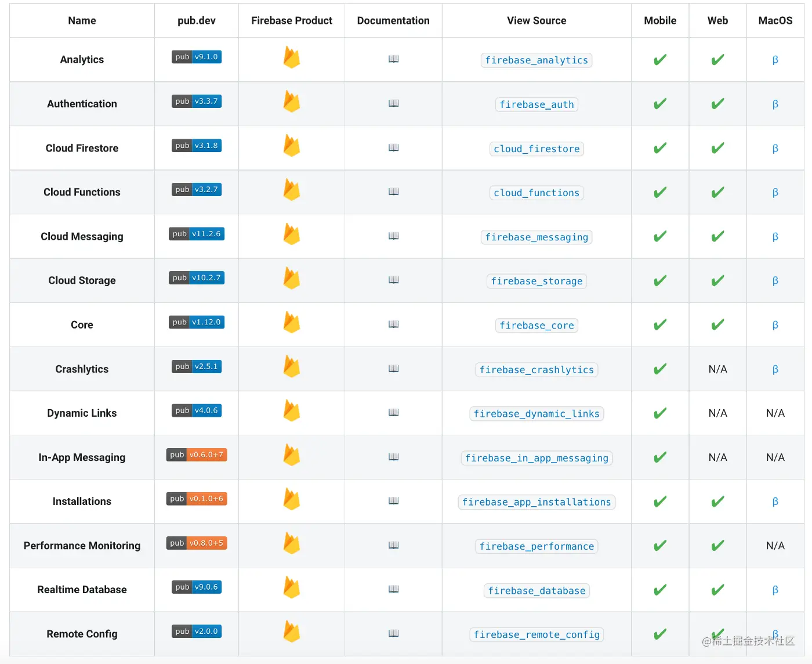Open the Cloud Functions documentation book icon
The image size is (812, 664).
[x=393, y=192]
